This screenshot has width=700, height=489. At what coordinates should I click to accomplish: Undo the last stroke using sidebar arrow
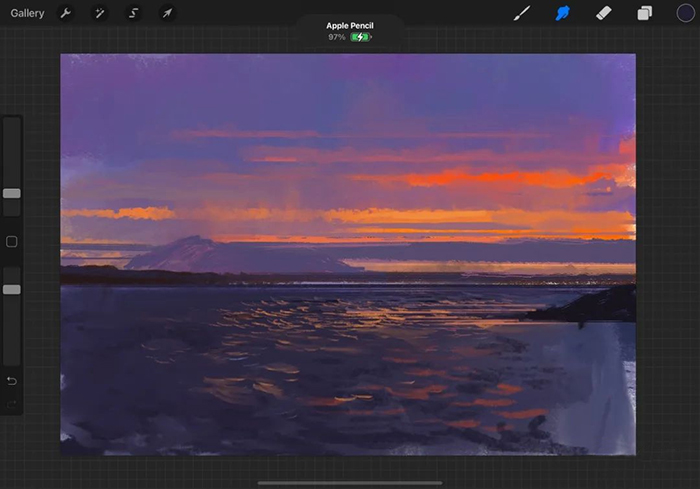pos(12,381)
